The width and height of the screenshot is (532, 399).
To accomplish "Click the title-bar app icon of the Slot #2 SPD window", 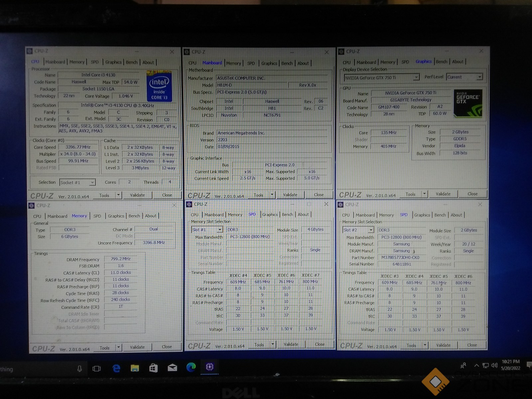I will click(x=340, y=204).
